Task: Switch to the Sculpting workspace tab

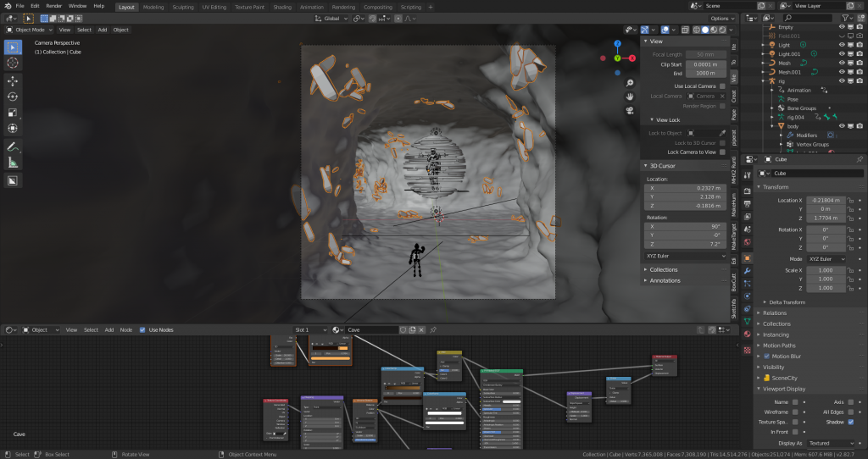Action: tap(183, 7)
